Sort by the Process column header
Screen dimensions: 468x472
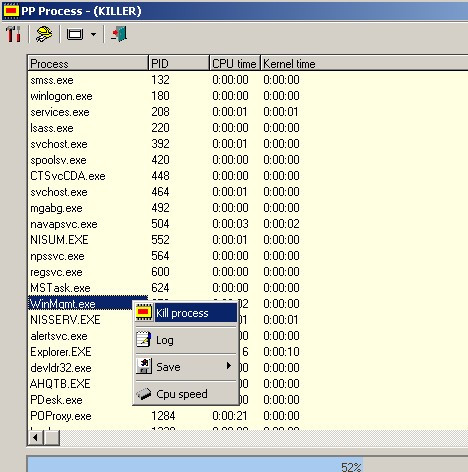(88, 63)
